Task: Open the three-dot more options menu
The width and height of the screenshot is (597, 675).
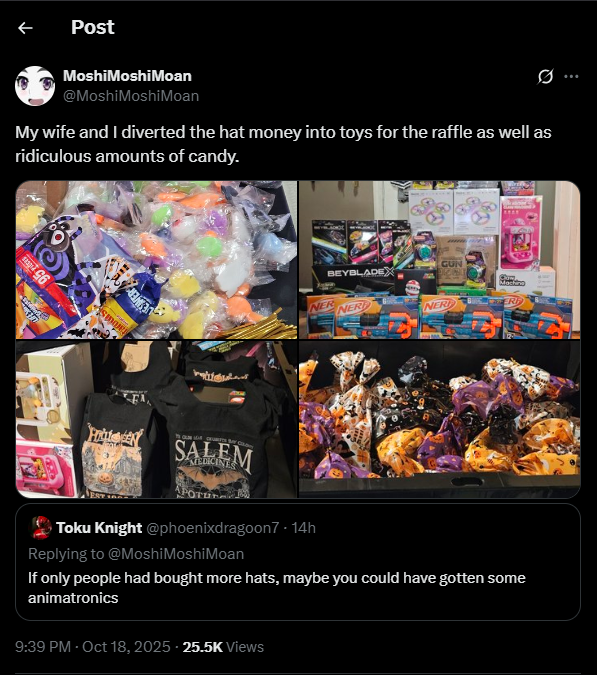Action: 571,77
